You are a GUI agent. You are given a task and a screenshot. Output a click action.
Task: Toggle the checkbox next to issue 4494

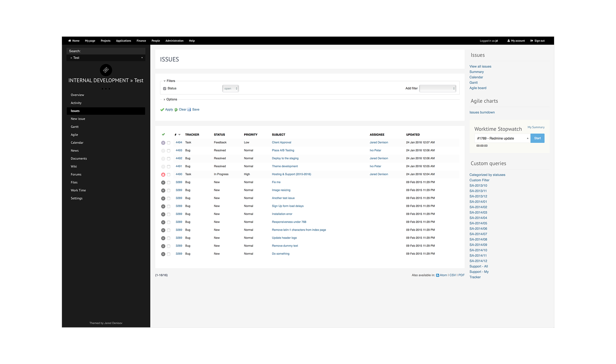169,143
